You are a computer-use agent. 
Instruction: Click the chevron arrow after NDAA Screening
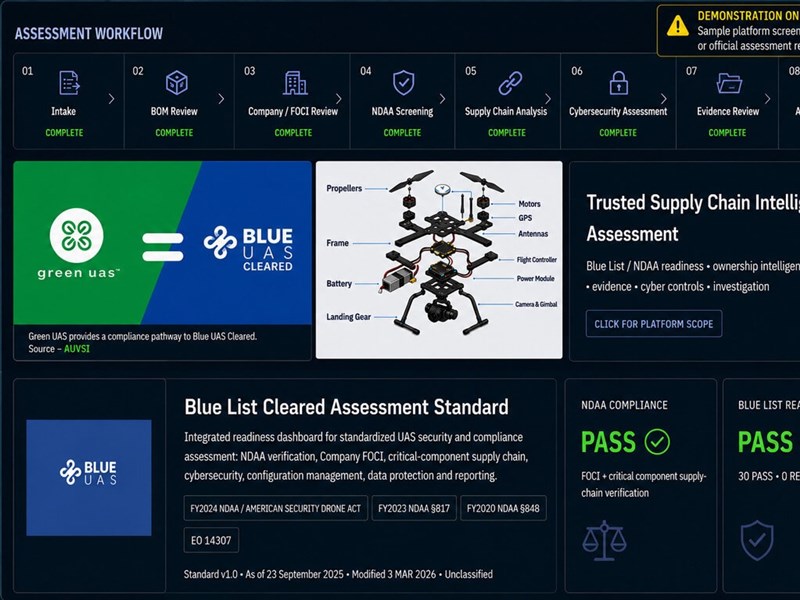442,99
